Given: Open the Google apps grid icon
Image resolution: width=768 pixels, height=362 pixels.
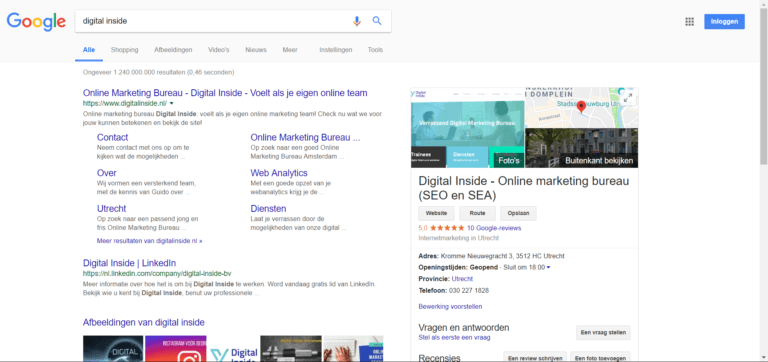Looking at the screenshot, I should coord(689,22).
